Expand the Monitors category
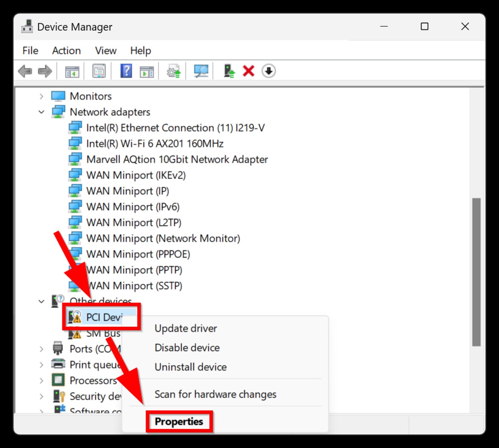 pyautogui.click(x=41, y=96)
